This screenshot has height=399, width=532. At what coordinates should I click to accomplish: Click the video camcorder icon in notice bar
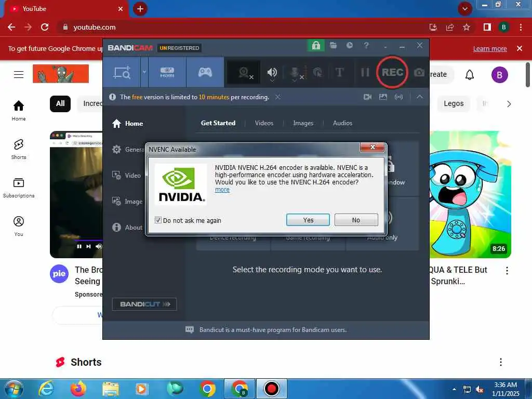367,97
